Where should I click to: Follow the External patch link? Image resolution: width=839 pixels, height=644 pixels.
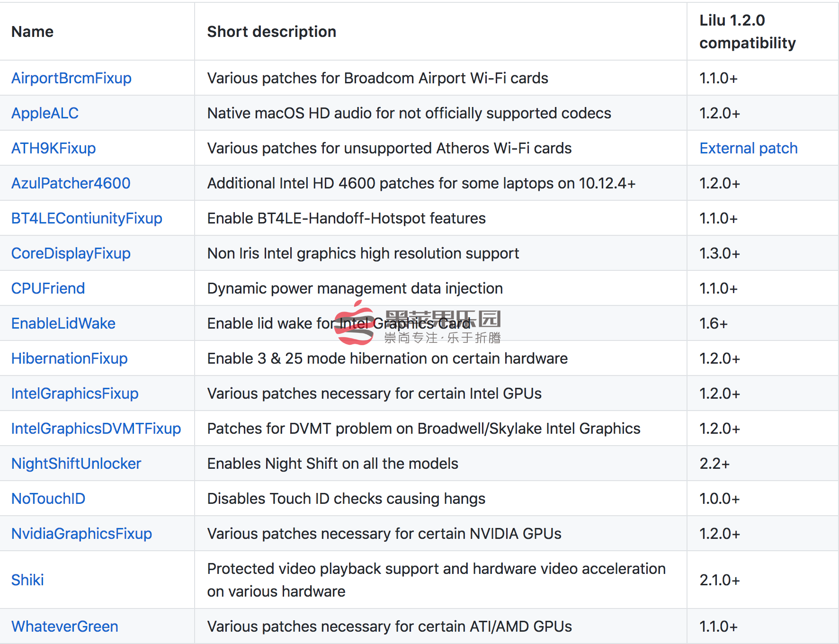click(x=749, y=148)
